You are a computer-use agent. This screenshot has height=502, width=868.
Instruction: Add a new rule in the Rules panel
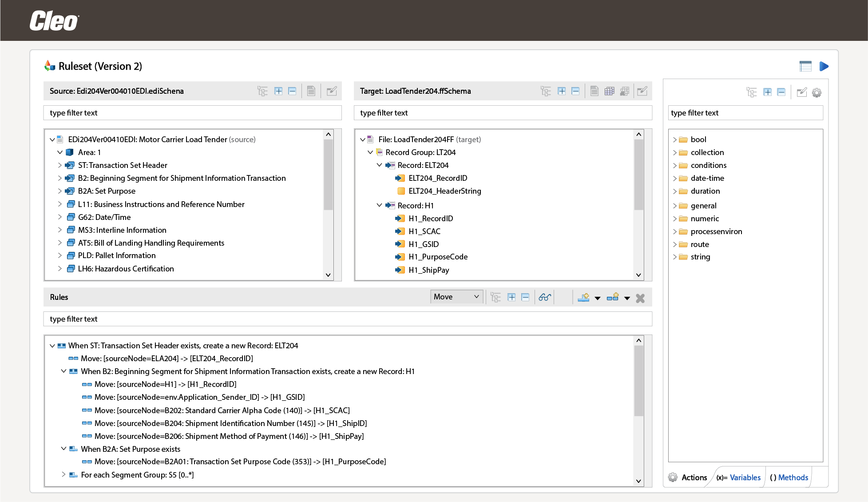pyautogui.click(x=584, y=297)
